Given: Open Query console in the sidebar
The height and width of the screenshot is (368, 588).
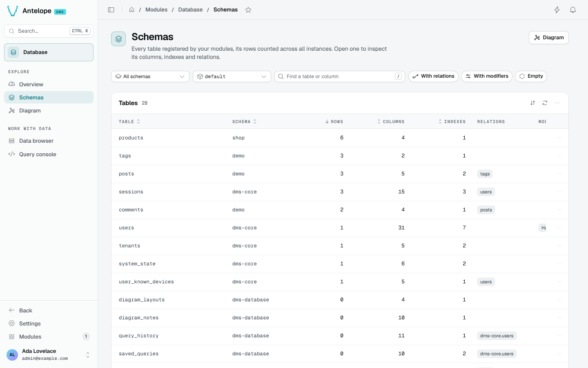Looking at the screenshot, I should coord(49,154).
